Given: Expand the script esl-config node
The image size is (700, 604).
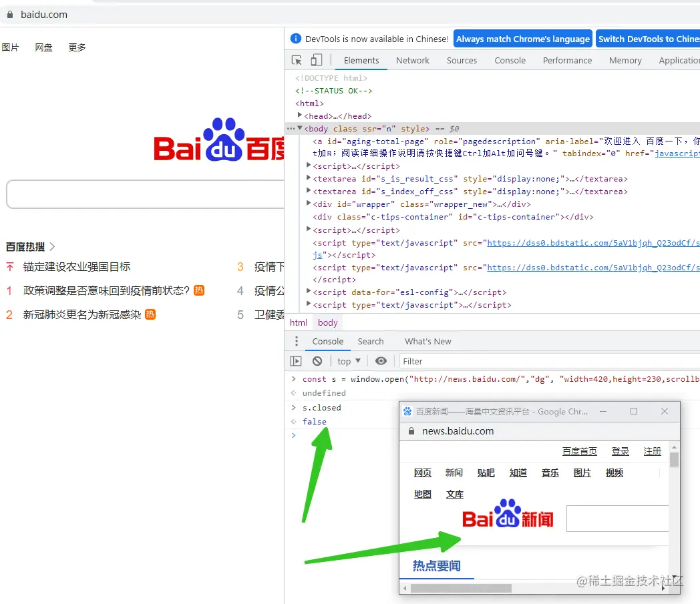Looking at the screenshot, I should pyautogui.click(x=308, y=291).
